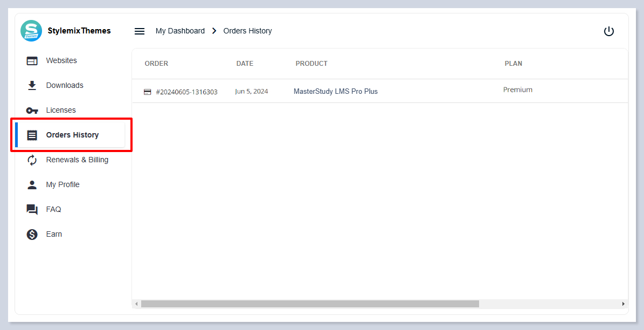Click the StylemixThemes logo icon
The image size is (644, 330).
(31, 31)
